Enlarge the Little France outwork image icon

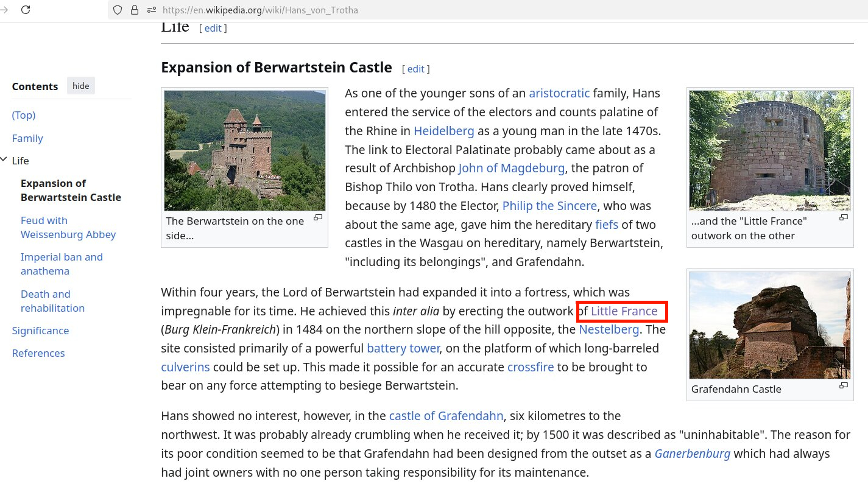[x=843, y=218]
